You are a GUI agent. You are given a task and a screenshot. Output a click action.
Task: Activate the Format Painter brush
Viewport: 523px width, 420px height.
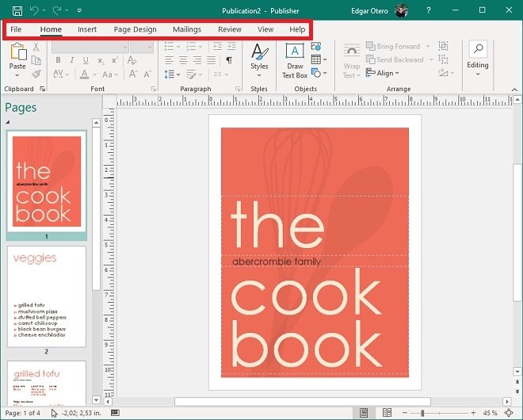tap(36, 74)
